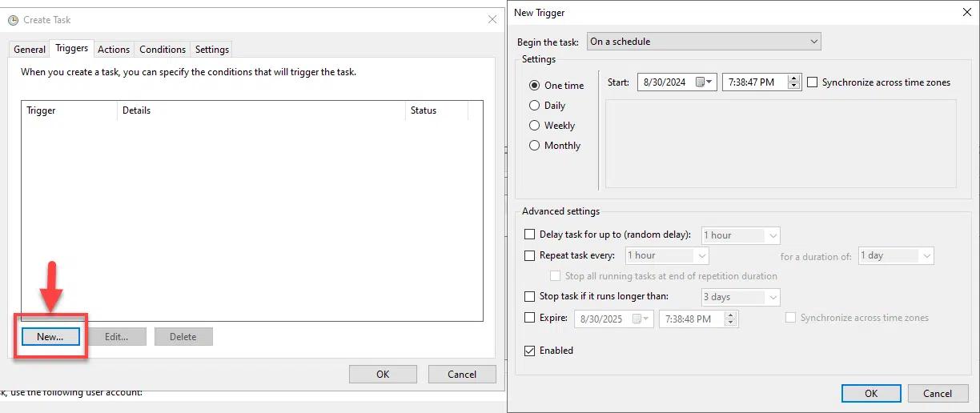Switch to the Actions tab

pyautogui.click(x=114, y=50)
